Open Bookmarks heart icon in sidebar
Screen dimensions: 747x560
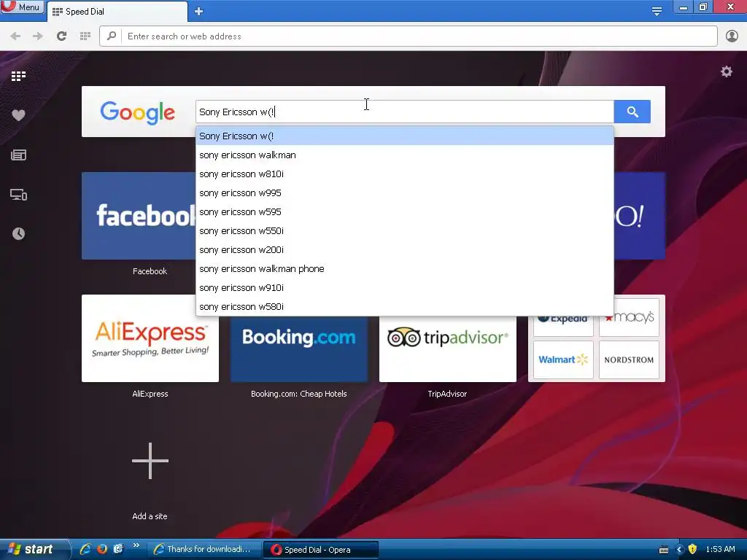coord(18,115)
